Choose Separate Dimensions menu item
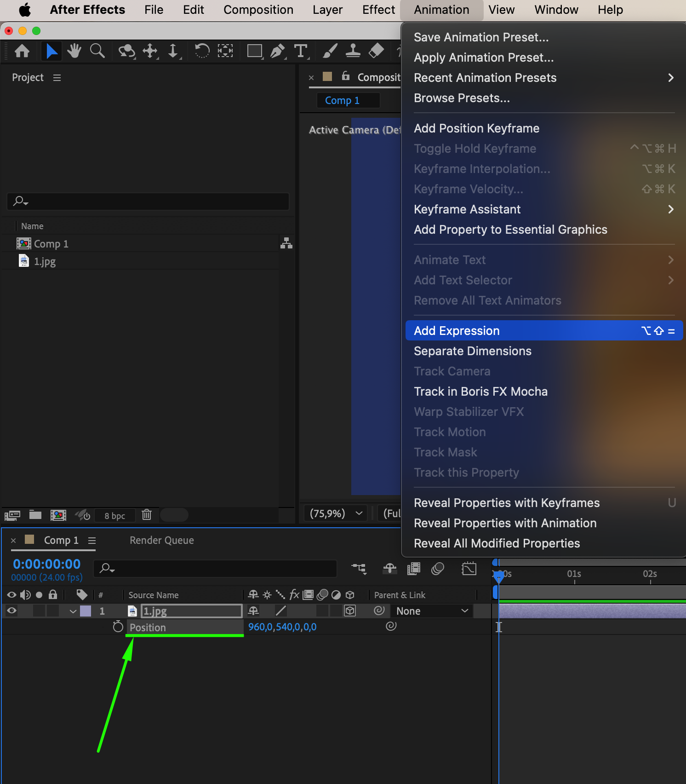 click(x=472, y=351)
